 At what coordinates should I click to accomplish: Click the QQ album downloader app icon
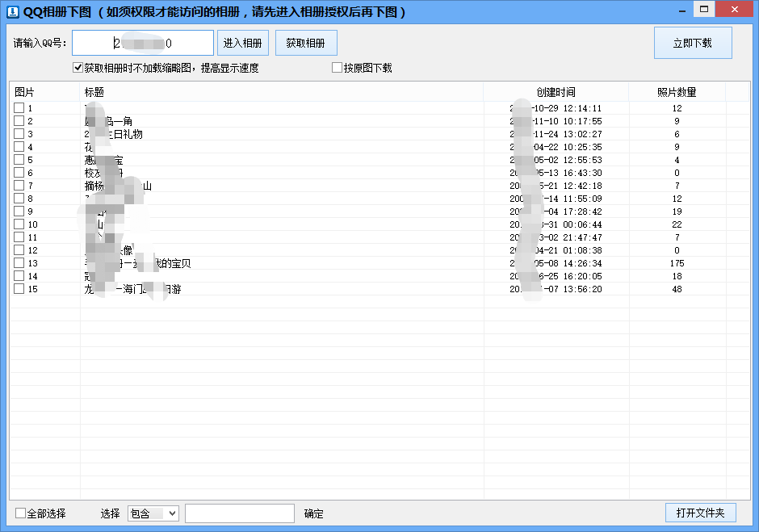11,10
